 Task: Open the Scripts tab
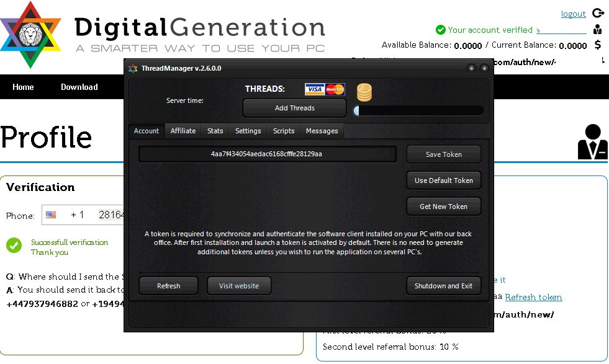pyautogui.click(x=284, y=131)
